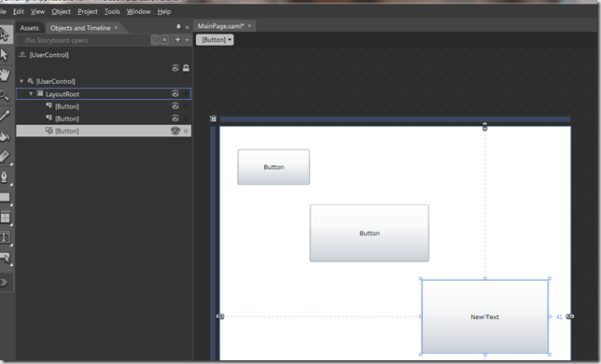The width and height of the screenshot is (601, 364).
Task: Click the scope-up icon beside [UserControl]
Action: point(22,54)
